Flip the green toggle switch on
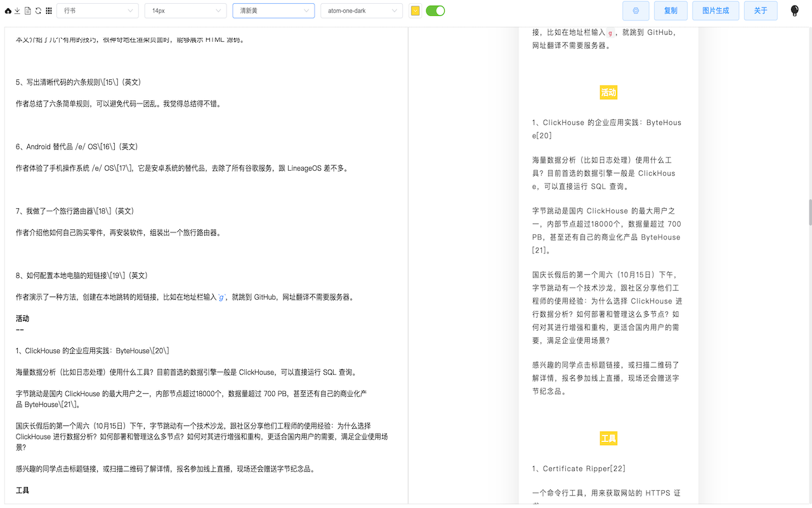This screenshot has height=508, width=812. pyautogui.click(x=435, y=11)
